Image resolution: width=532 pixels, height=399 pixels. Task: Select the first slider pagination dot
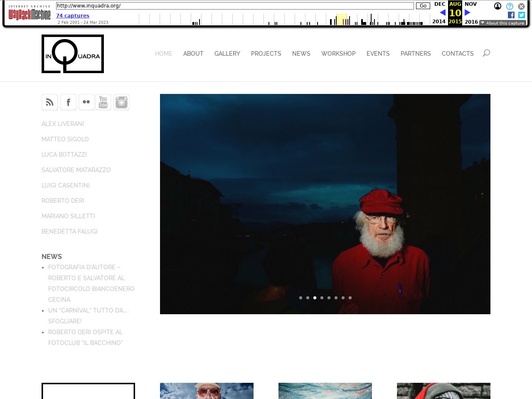pyautogui.click(x=300, y=298)
